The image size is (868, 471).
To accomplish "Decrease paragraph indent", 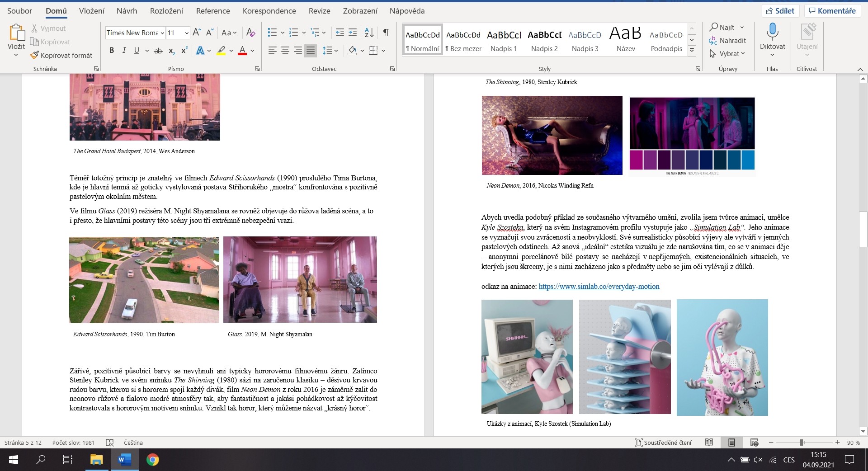I will coord(340,33).
